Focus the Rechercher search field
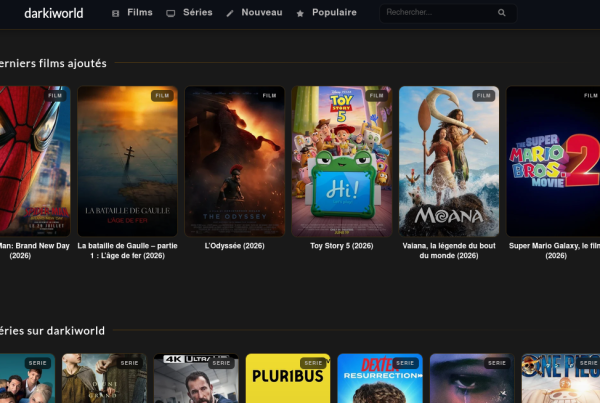 (448, 13)
